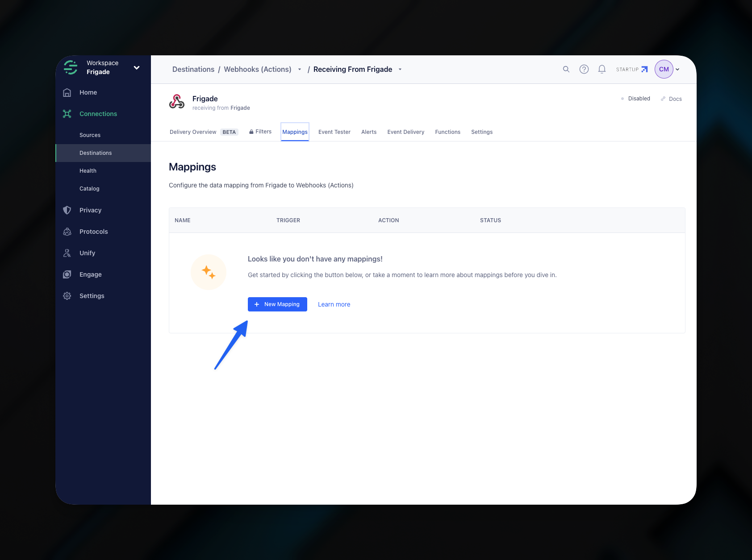752x560 pixels.
Task: Switch to the Filters tab
Action: click(260, 132)
